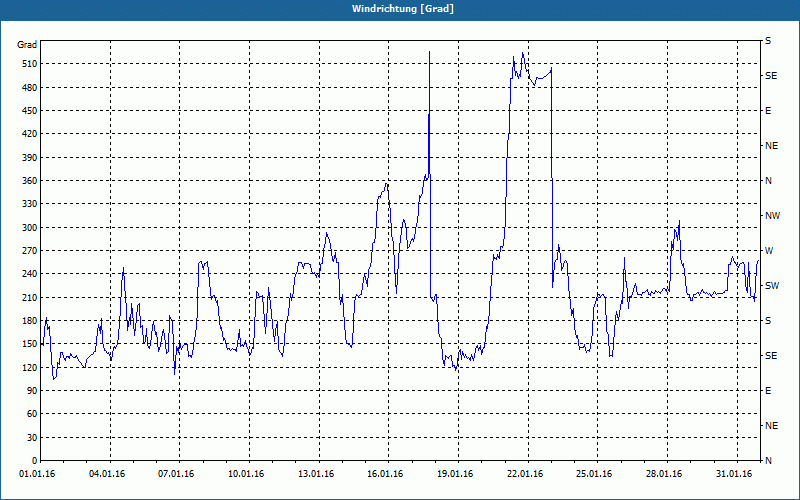Select the 25.01.16 date label
Screen dimensions: 800x500
tap(594, 474)
